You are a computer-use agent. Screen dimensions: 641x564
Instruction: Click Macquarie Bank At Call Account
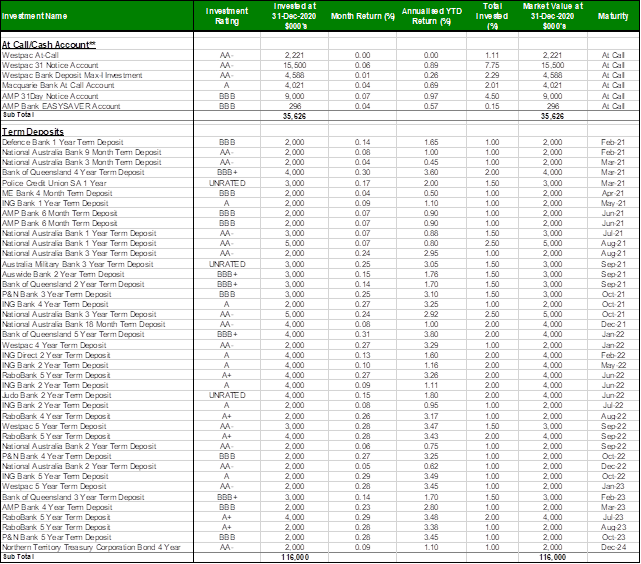(x=58, y=85)
